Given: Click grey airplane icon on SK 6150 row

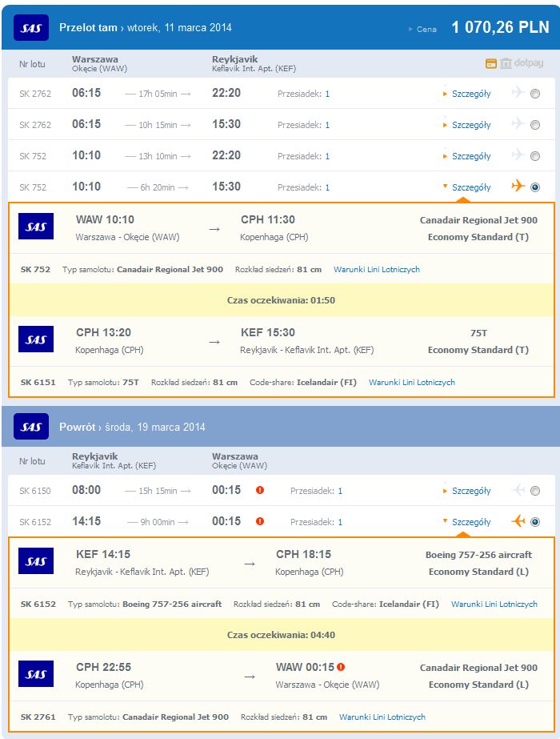Looking at the screenshot, I should tap(518, 490).
